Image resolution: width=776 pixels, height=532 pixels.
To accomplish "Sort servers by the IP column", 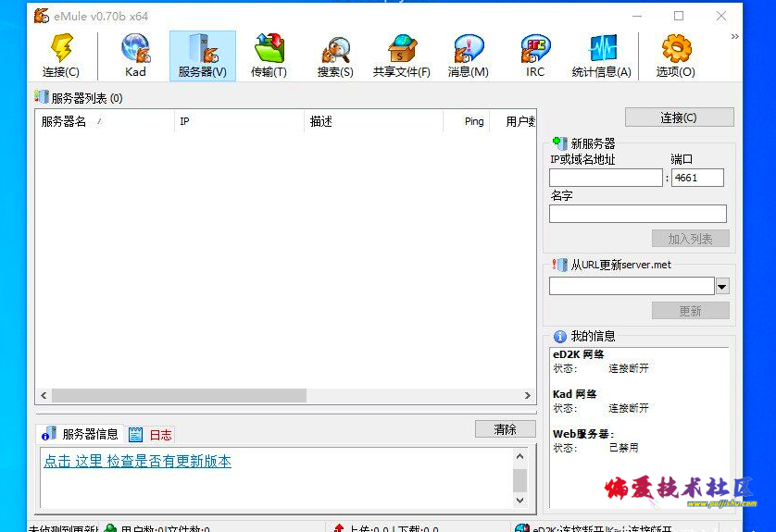I will [x=239, y=121].
